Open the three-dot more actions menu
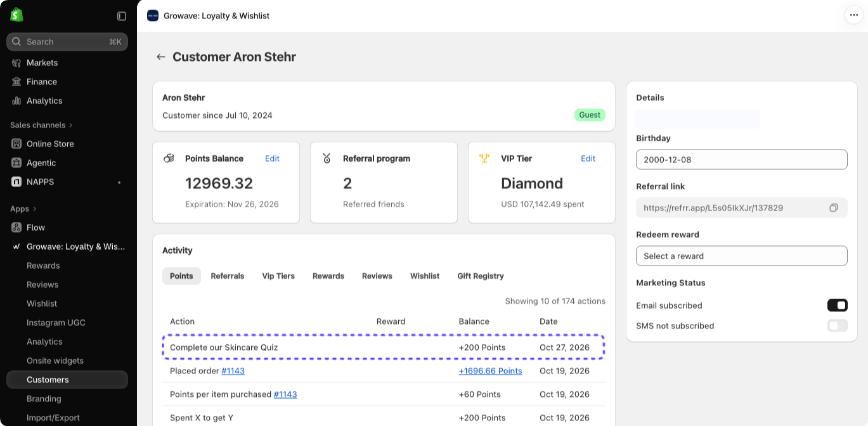 853,15
